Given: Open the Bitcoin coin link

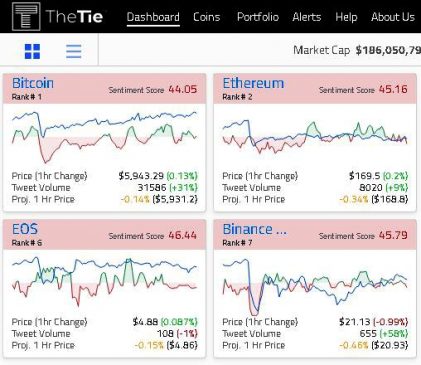Looking at the screenshot, I should click(x=33, y=83).
